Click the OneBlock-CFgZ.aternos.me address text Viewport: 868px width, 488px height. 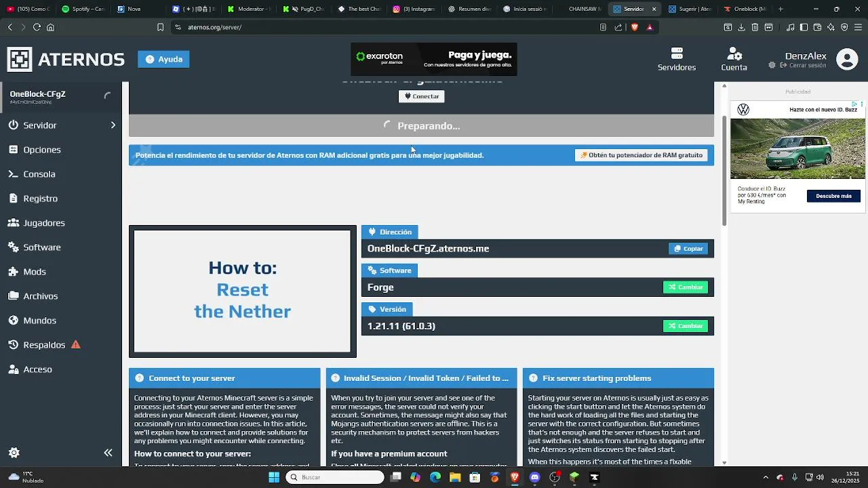click(428, 249)
